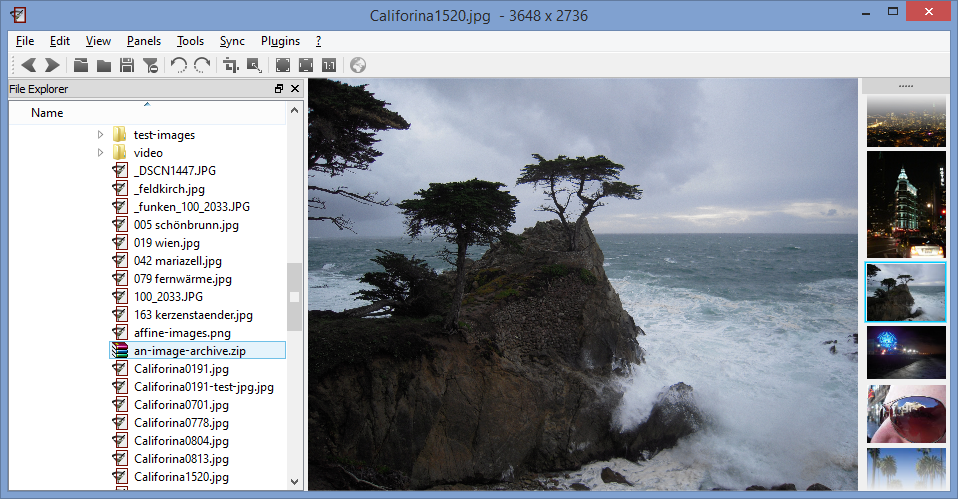
Task: Click the filter funnel icon
Action: pos(150,65)
